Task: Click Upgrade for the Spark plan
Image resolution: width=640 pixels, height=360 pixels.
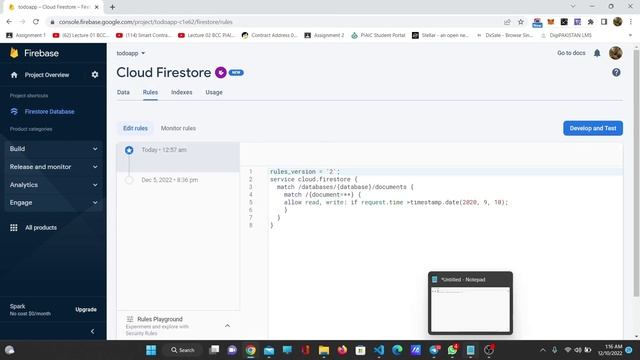Action: point(86,310)
